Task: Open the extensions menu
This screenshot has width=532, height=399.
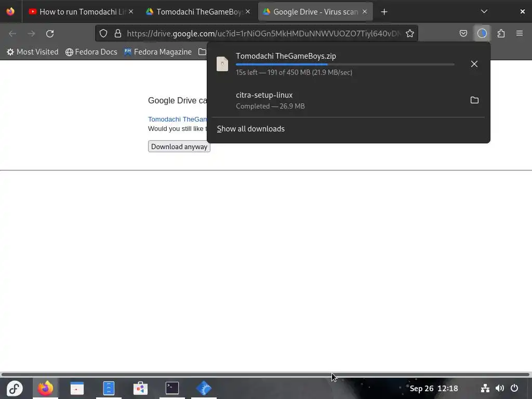Action: pos(501,33)
